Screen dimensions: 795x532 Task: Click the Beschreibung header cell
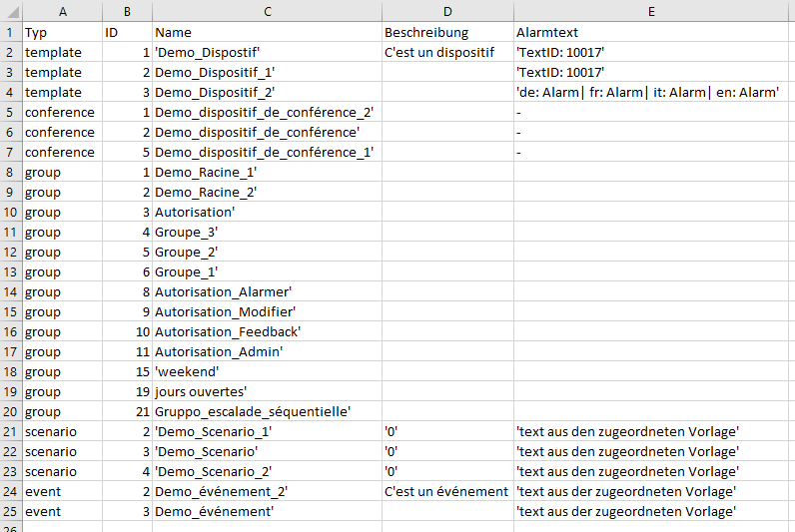(x=447, y=32)
